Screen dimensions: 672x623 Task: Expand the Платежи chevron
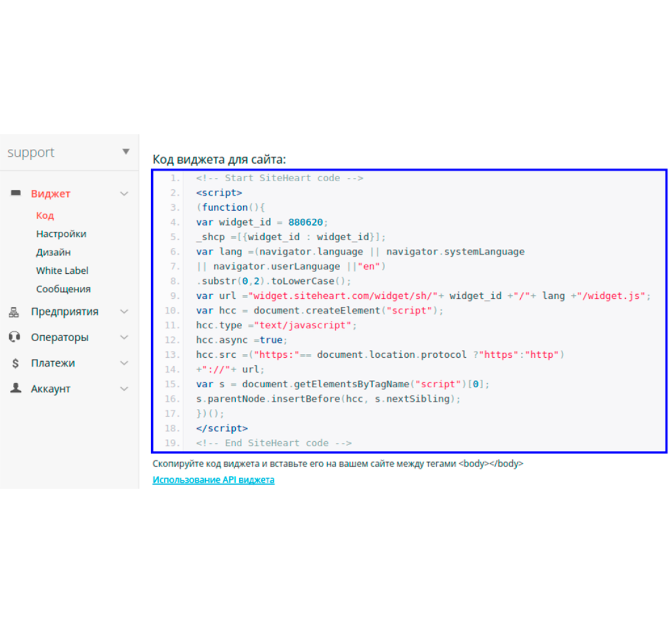click(x=125, y=363)
